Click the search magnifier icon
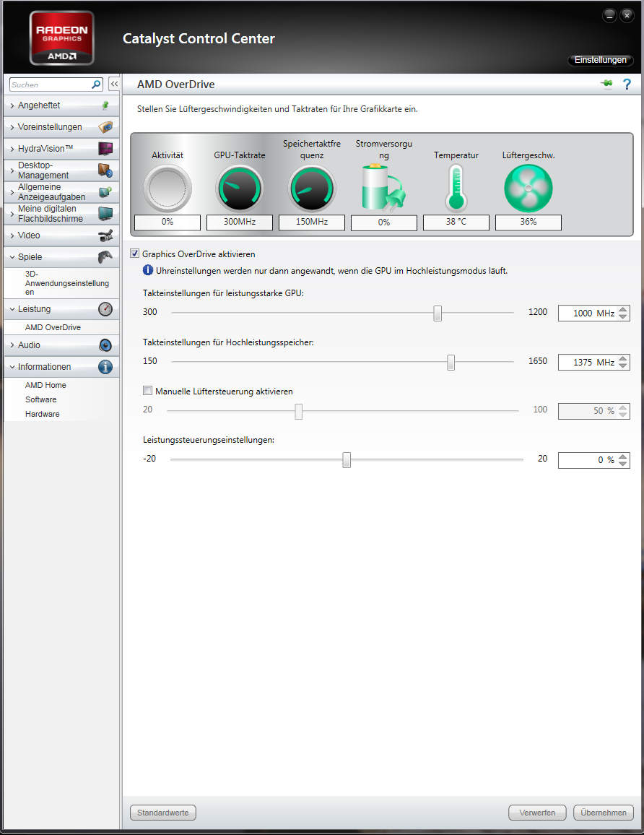 click(96, 84)
